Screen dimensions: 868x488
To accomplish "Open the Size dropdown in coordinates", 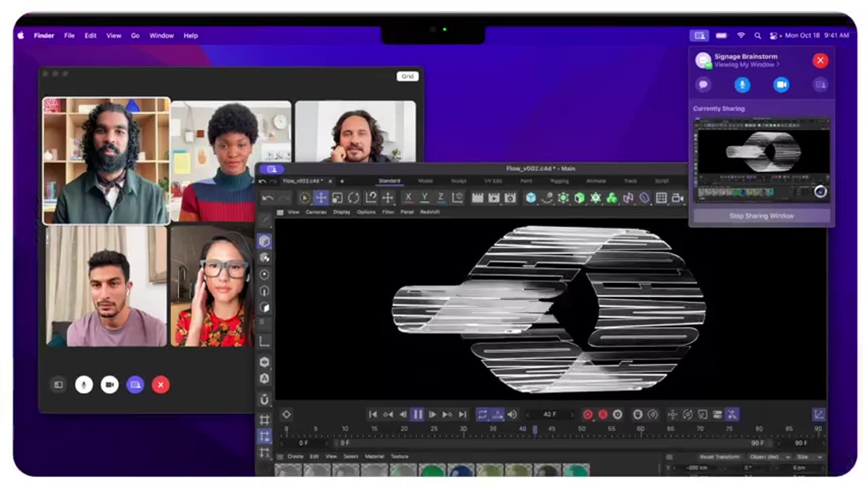I will [810, 457].
